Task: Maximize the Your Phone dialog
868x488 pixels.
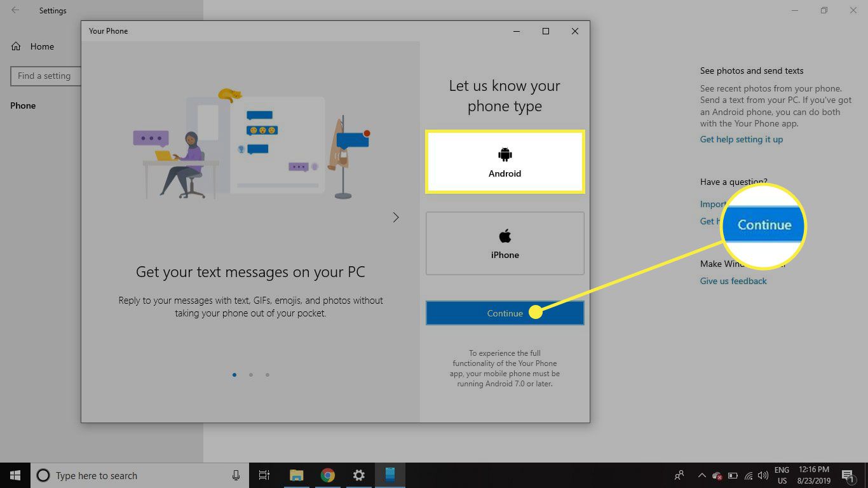Action: [546, 31]
